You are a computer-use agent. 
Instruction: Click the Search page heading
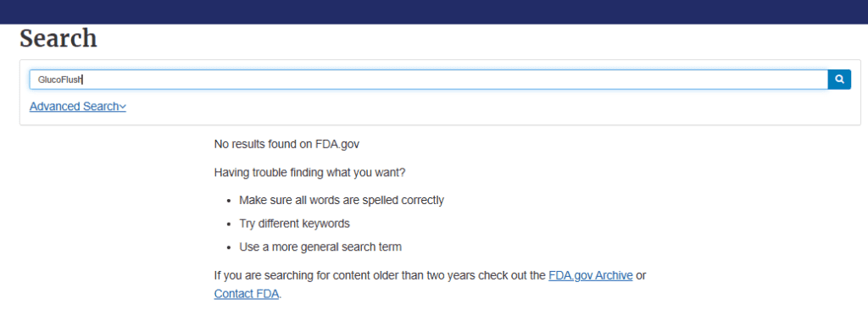click(x=58, y=39)
